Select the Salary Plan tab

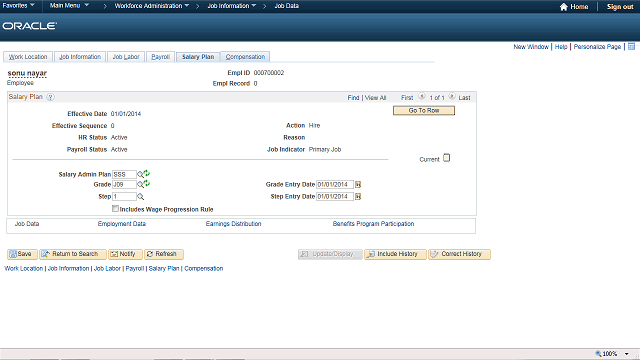[x=198, y=57]
